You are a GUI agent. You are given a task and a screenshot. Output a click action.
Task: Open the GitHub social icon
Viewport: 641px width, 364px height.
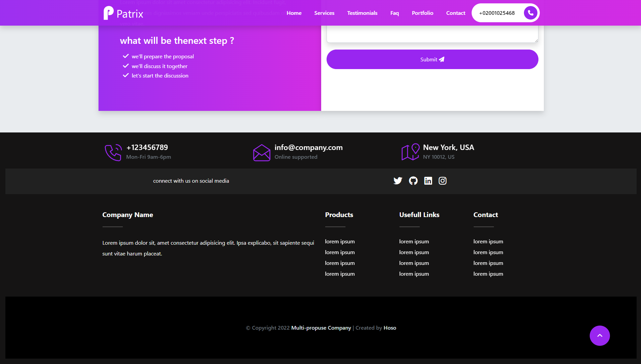413,181
